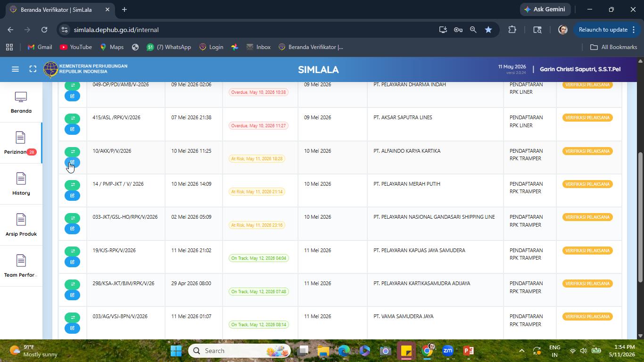
Task: Open Windows Start menu
Action: pos(176,351)
